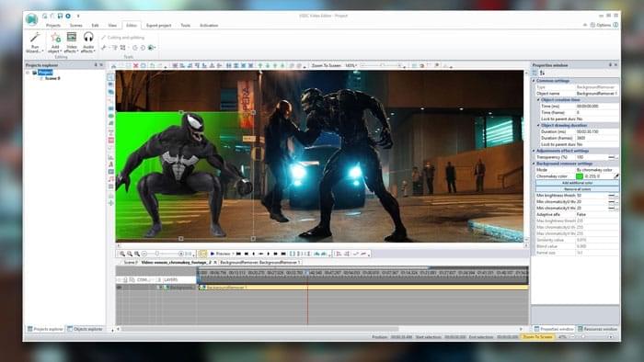Screen dimensions: 644x362
Task: Click the timeline ruler playhead marker
Action: pyautogui.click(x=306, y=272)
